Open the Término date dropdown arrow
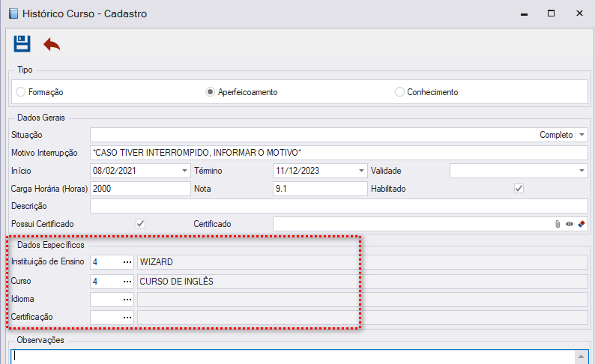The image size is (595, 364). click(362, 171)
